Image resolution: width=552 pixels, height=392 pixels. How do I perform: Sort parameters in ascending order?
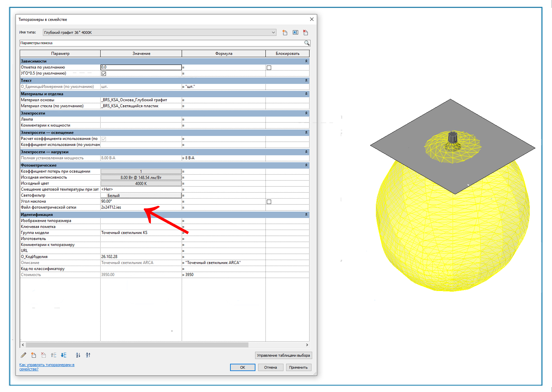78,355
